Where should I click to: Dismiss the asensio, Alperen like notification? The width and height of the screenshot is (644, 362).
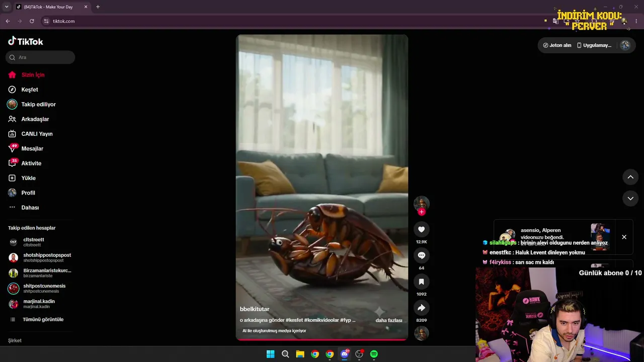[624, 237]
